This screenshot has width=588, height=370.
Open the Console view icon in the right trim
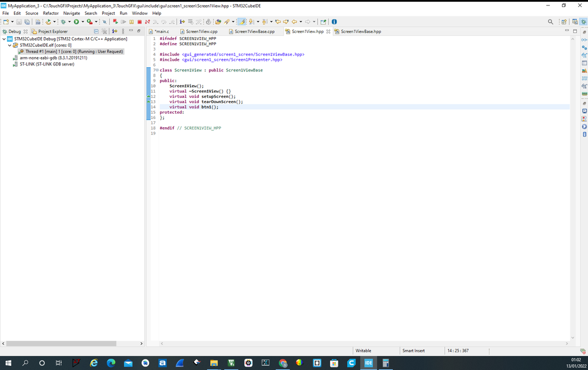pyautogui.click(x=584, y=111)
